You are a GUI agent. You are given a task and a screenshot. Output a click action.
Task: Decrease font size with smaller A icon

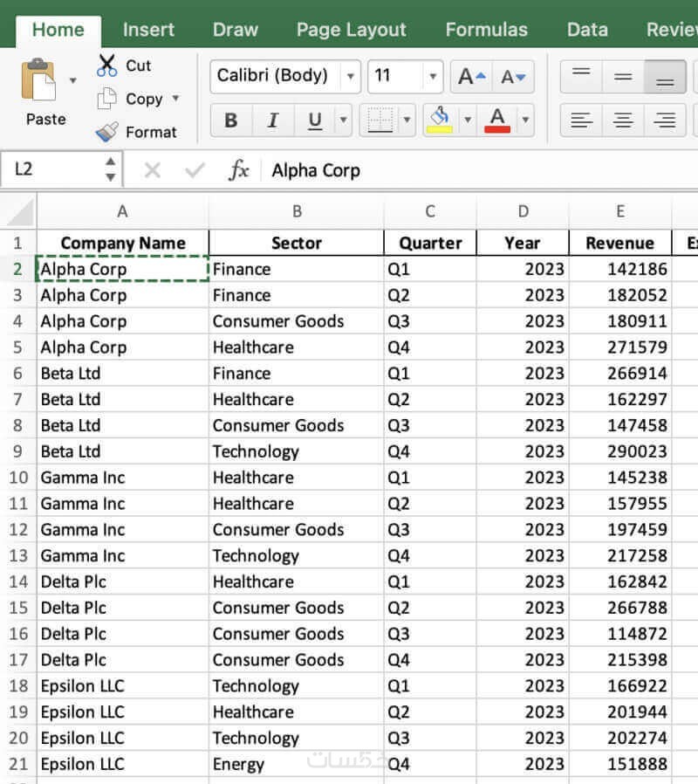pos(513,77)
